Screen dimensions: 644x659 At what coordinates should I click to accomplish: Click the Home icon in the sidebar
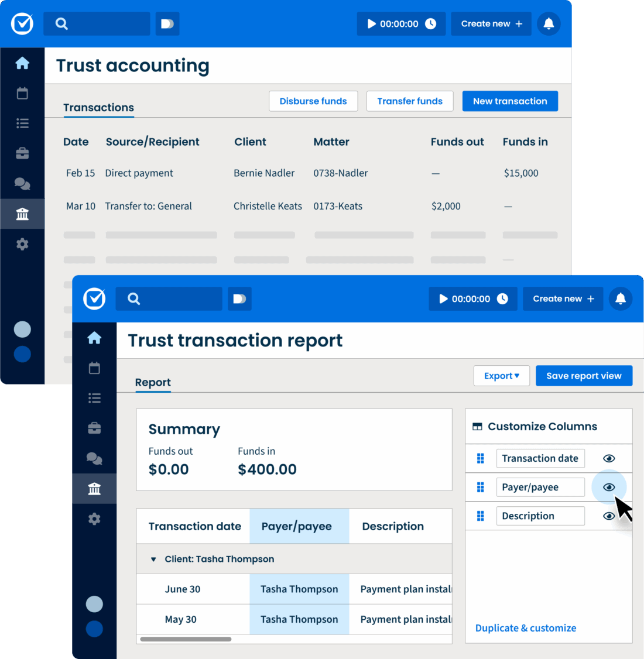(x=94, y=338)
